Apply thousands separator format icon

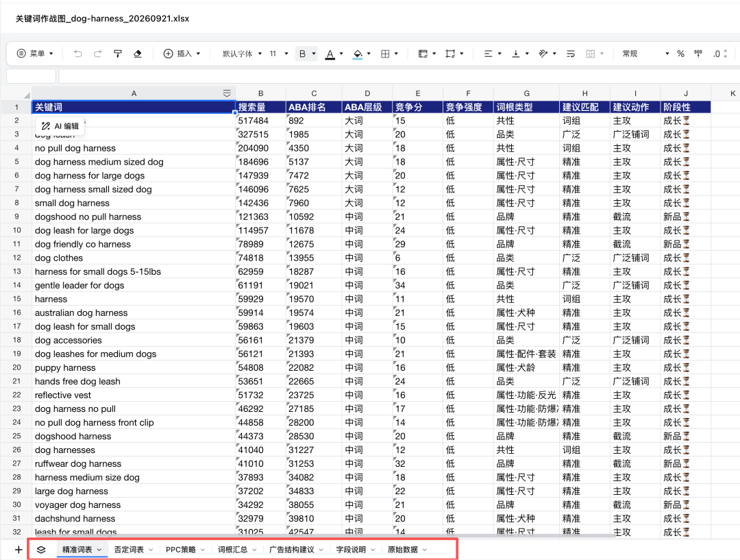[698, 54]
